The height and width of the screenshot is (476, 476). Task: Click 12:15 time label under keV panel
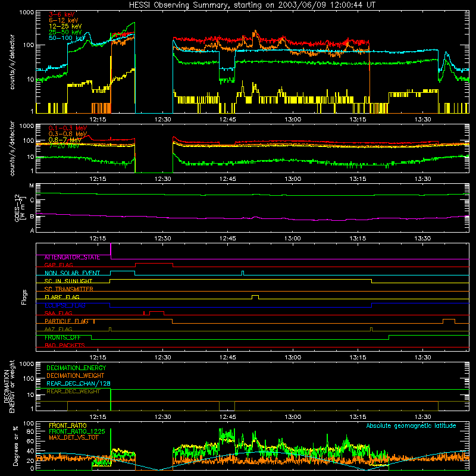pos(98,120)
